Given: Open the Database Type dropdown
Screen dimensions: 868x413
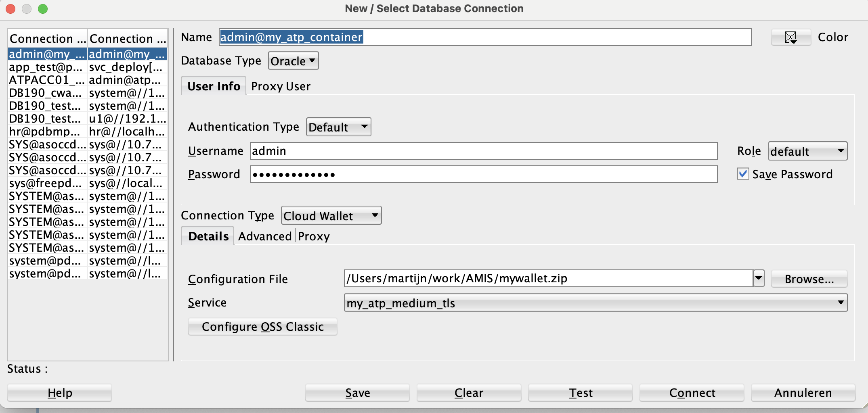Looking at the screenshot, I should [293, 60].
